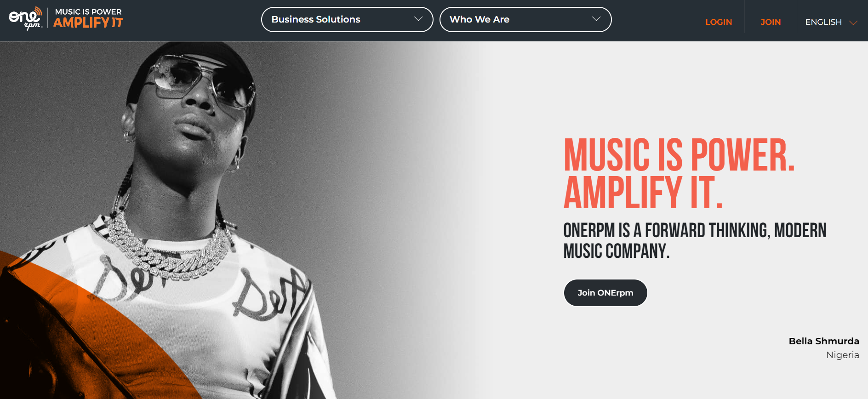
Task: Open the Business Solutions dropdown
Action: point(347,19)
